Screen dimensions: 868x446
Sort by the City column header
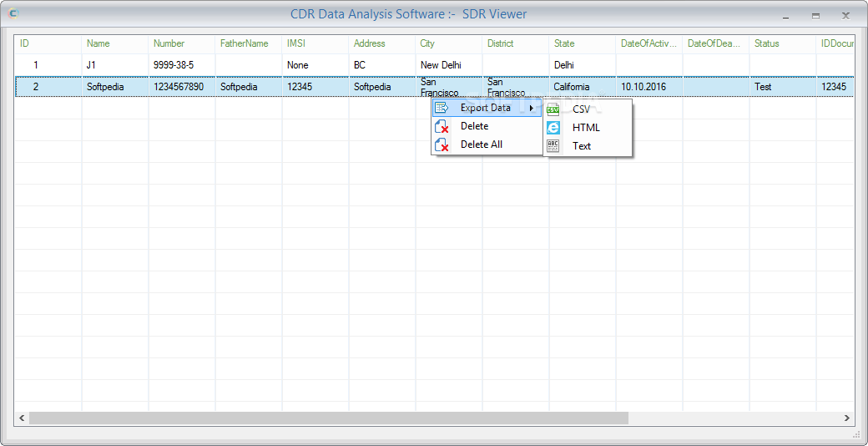[449, 43]
